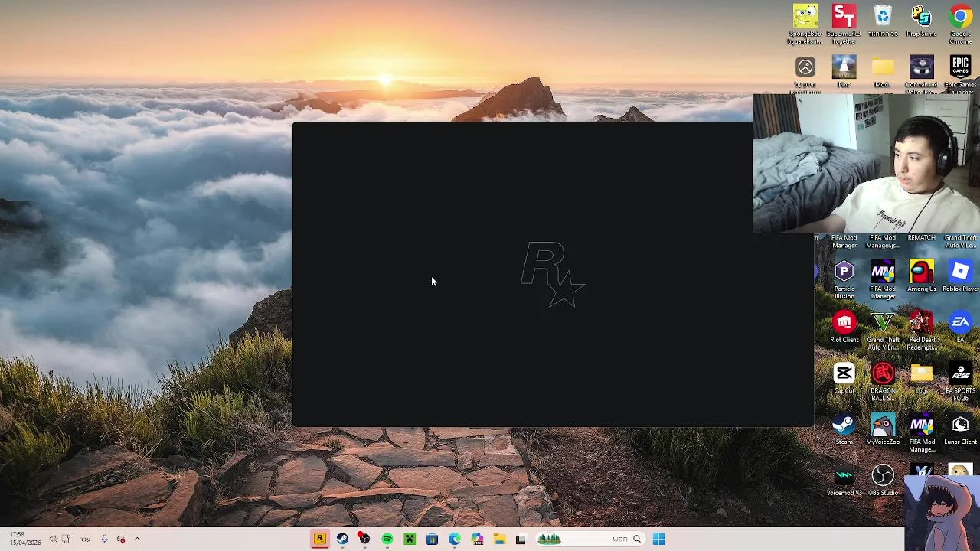Open the Logs folder on desktop
This screenshot has height=551, width=980.
click(921, 378)
